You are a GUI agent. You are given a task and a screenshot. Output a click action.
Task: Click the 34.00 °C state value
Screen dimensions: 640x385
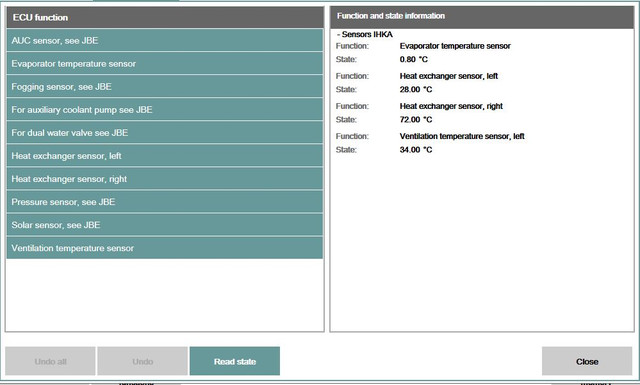pos(416,150)
